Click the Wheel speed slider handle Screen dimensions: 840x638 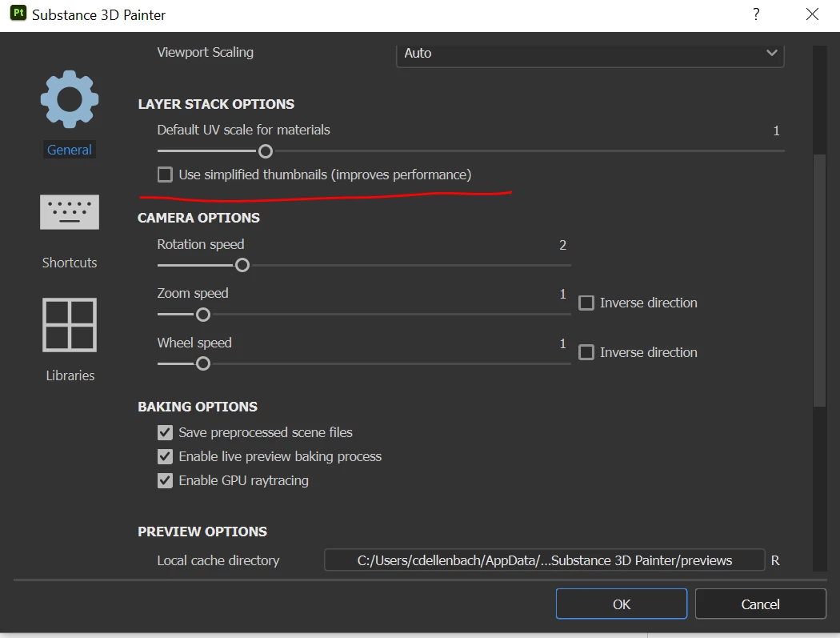[x=203, y=363]
